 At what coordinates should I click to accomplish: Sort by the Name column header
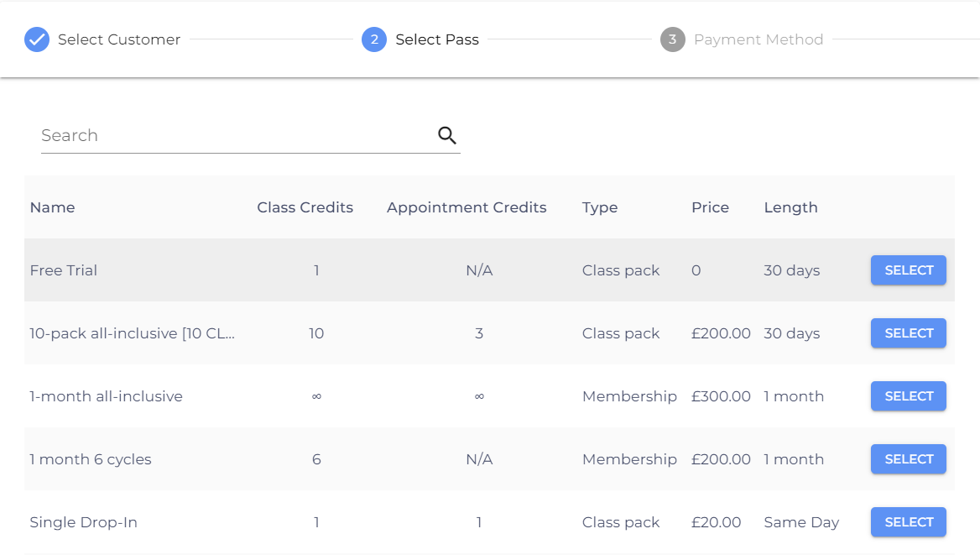pyautogui.click(x=52, y=207)
